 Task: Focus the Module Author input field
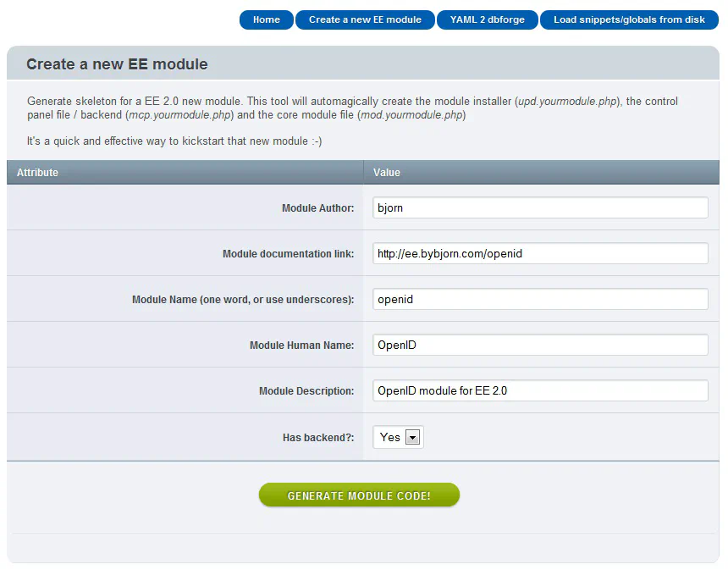tap(540, 207)
